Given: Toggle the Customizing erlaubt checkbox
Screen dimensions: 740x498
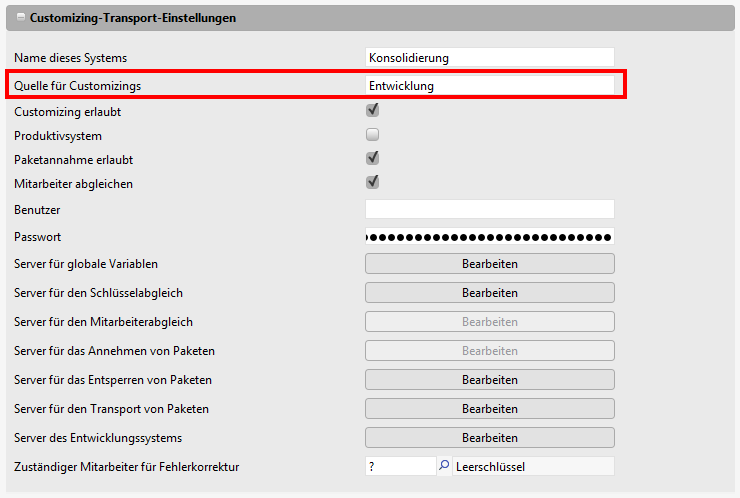Looking at the screenshot, I should (x=372, y=110).
